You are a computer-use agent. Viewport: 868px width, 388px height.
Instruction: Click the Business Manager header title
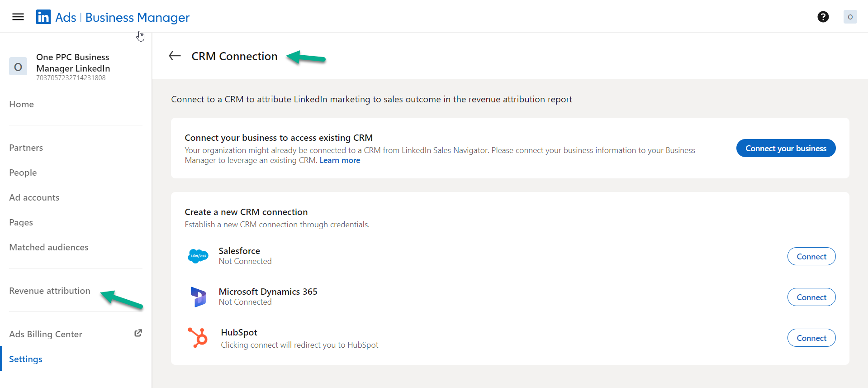137,17
